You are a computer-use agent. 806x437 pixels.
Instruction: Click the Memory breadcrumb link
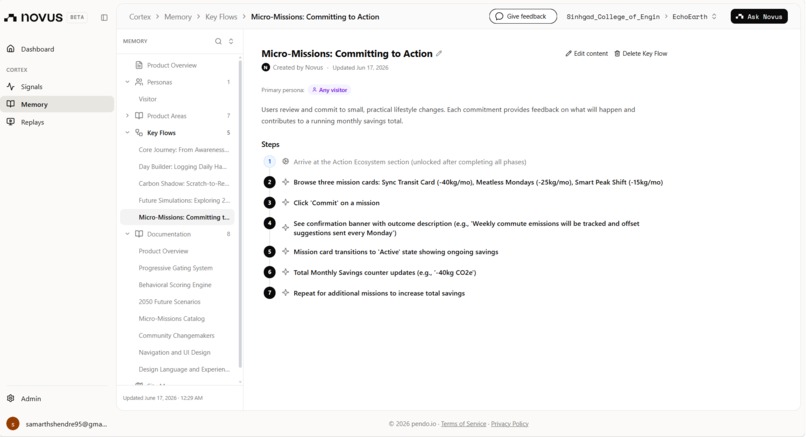point(178,17)
